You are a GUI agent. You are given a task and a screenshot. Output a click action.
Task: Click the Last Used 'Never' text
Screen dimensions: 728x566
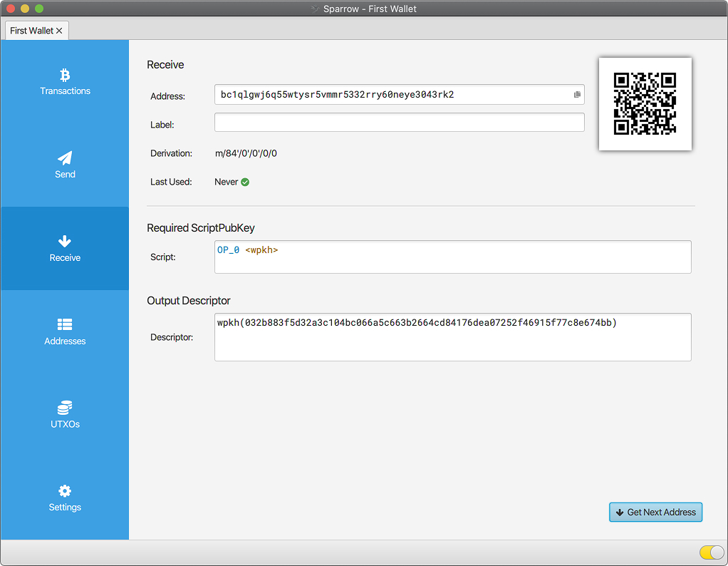click(226, 182)
